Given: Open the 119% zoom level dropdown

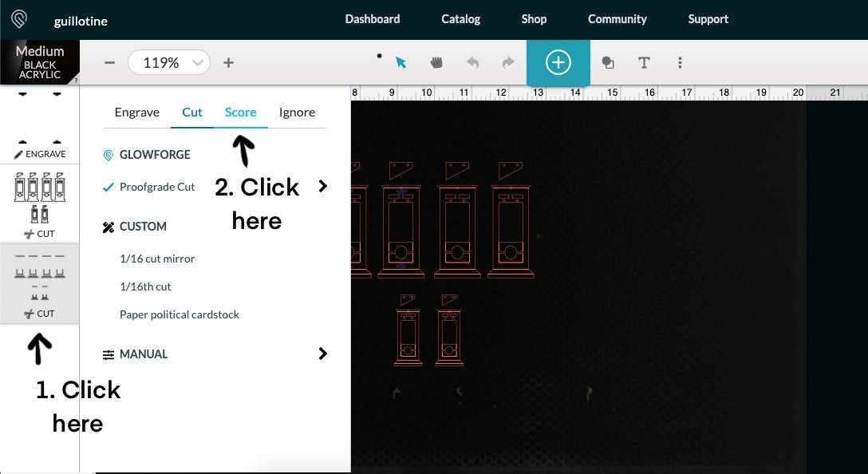Looking at the screenshot, I should click(x=168, y=62).
